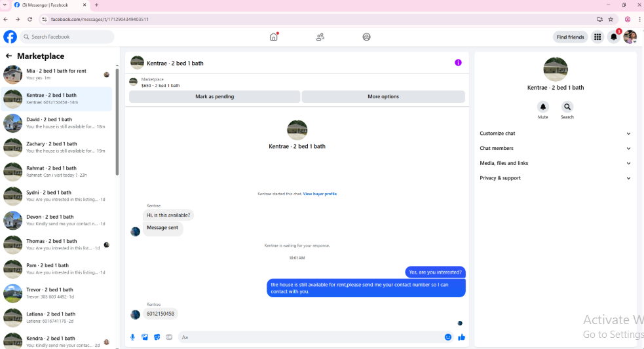Viewport: 644px width, 349px height.
Task: Bookmark this page with the star icon
Action: [x=611, y=19]
